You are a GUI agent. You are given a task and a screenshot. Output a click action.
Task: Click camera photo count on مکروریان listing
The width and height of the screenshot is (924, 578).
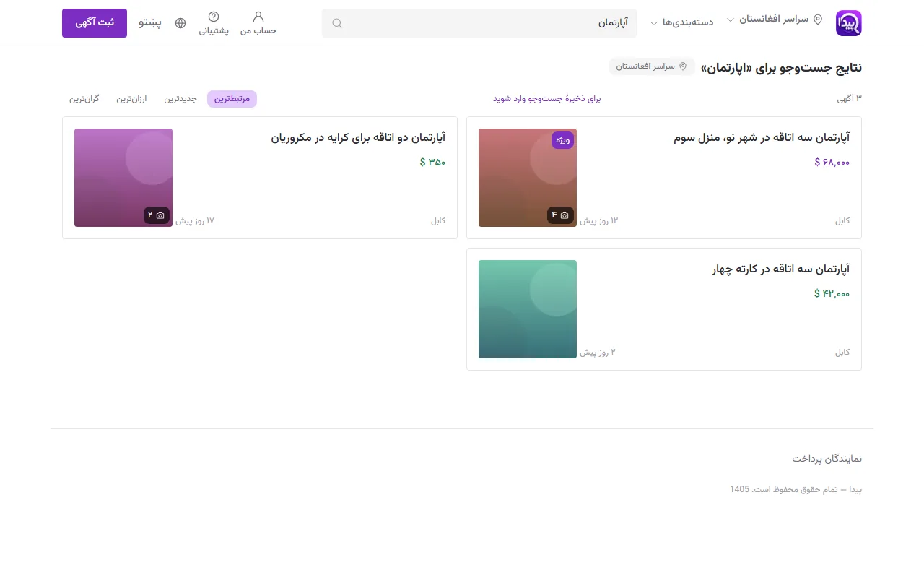coord(156,215)
